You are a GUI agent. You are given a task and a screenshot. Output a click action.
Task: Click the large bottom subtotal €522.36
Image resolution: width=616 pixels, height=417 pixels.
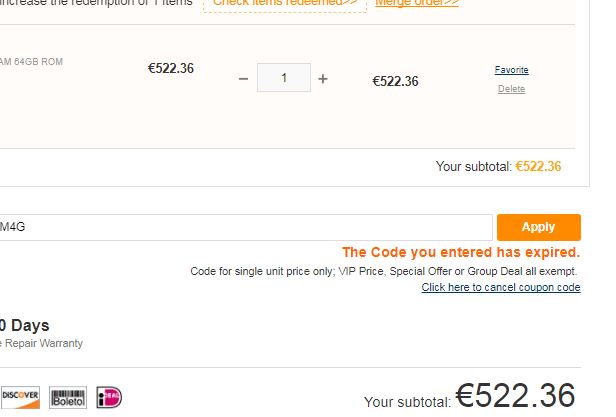pos(515,395)
